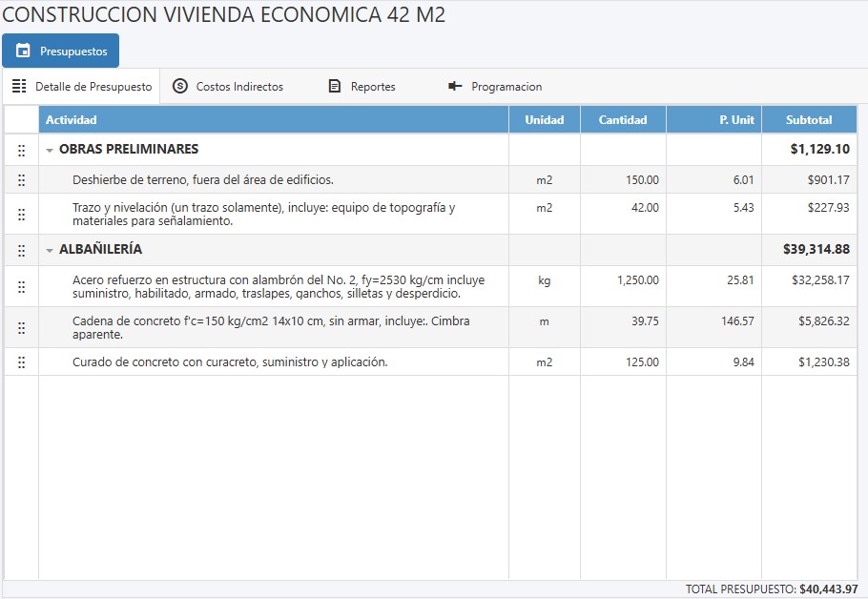This screenshot has width=868, height=599.
Task: Click the Subtotal column header
Action: point(809,120)
